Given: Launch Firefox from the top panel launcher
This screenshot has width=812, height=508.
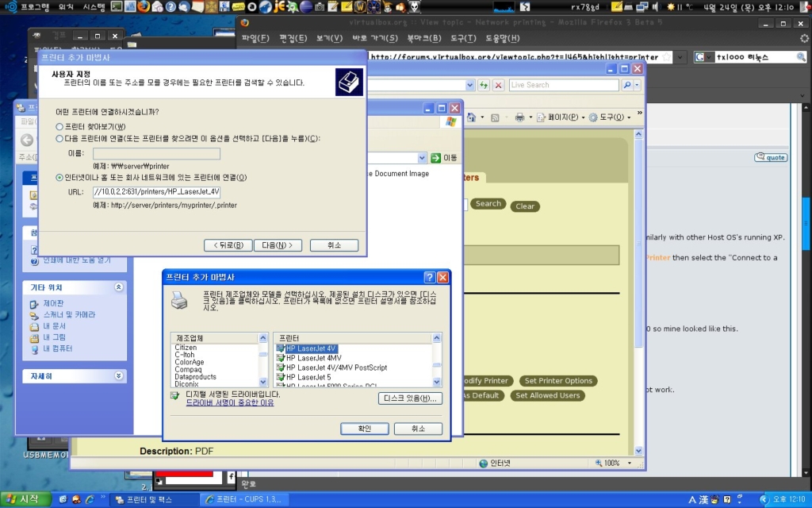Looking at the screenshot, I should click(144, 6).
